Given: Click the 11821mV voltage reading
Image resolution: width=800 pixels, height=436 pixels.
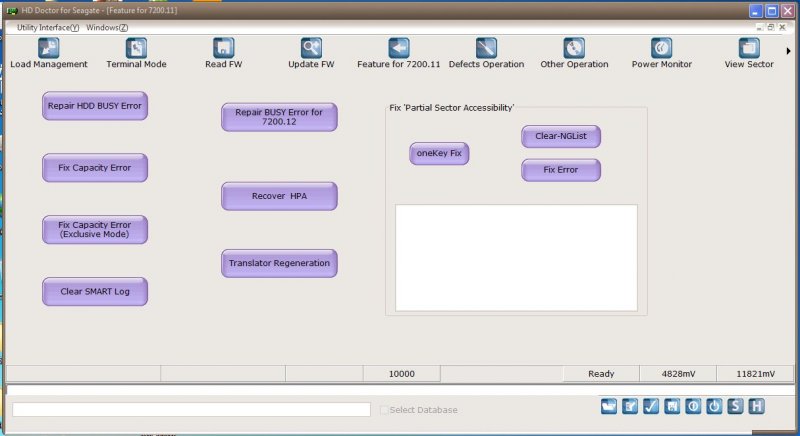Looking at the screenshot, I should pyautogui.click(x=755, y=374).
